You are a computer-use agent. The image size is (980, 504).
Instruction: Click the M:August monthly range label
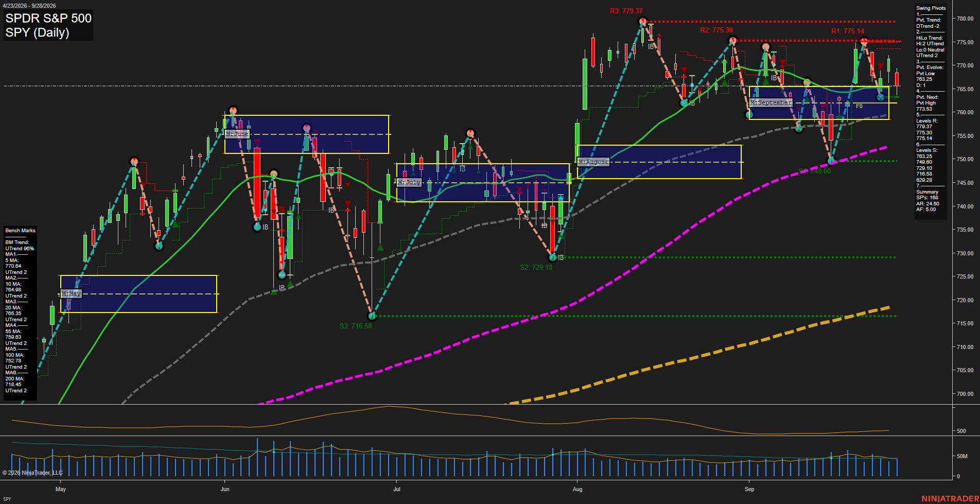pos(593,162)
